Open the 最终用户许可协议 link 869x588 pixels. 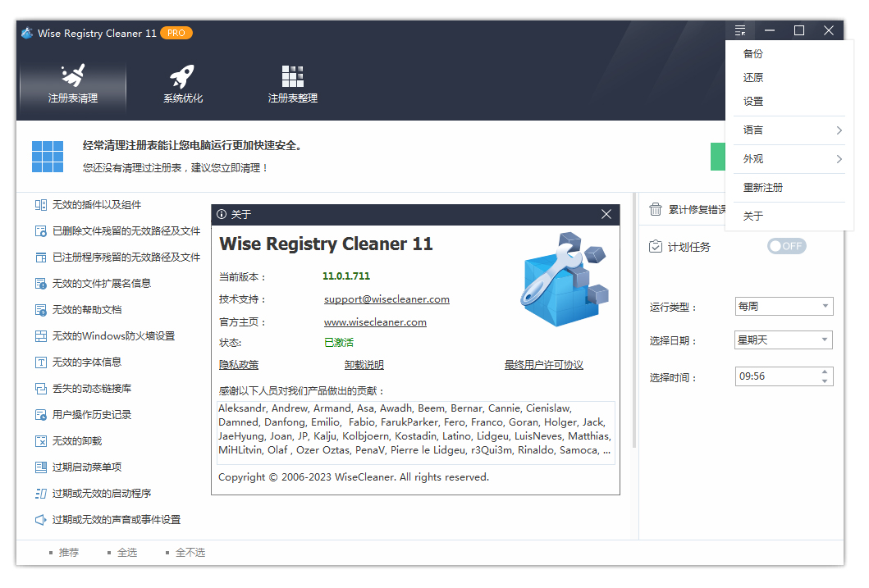tap(544, 365)
